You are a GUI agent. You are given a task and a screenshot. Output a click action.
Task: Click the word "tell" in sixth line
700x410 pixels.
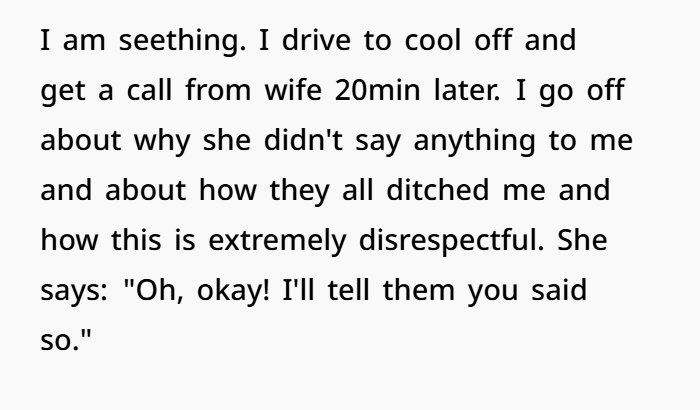(349, 289)
